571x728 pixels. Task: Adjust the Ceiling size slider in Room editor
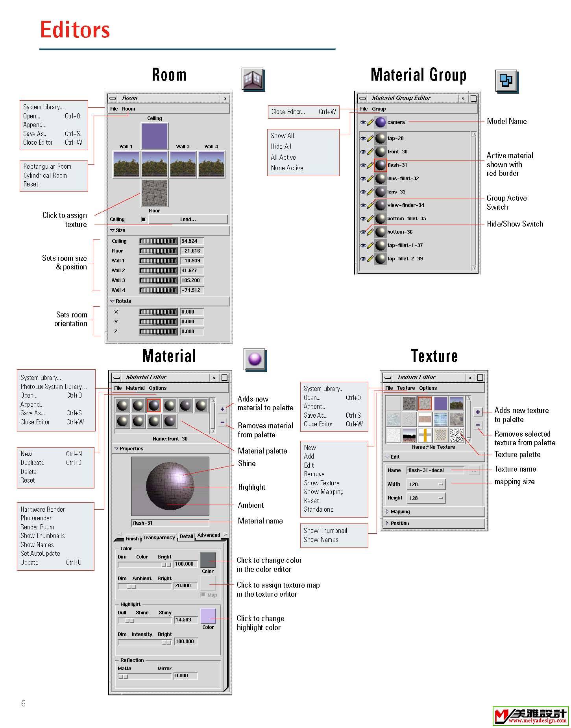pyautogui.click(x=158, y=241)
